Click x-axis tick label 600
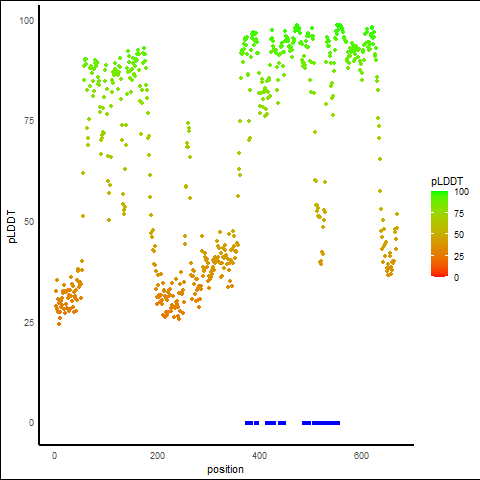Viewport: 480px width, 480px height. 361,456
